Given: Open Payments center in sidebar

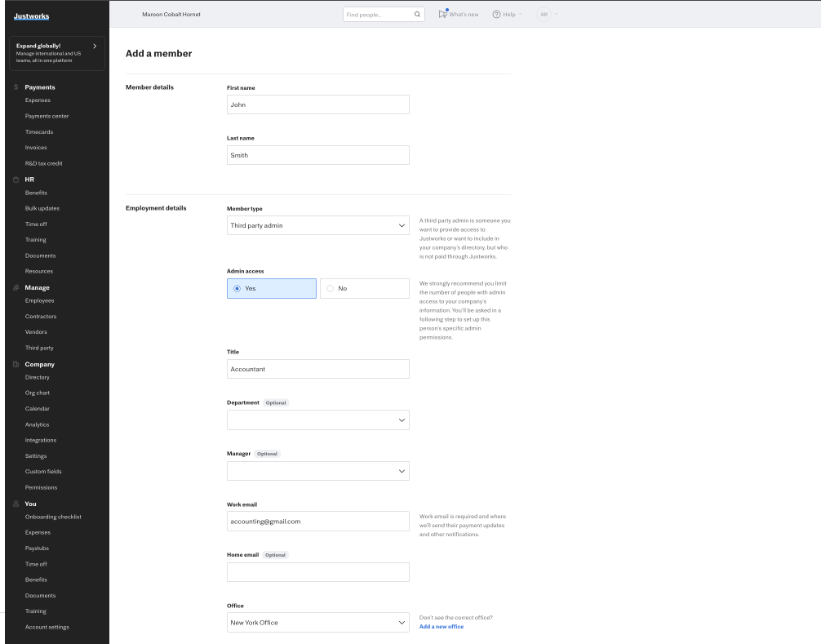Looking at the screenshot, I should pos(47,116).
